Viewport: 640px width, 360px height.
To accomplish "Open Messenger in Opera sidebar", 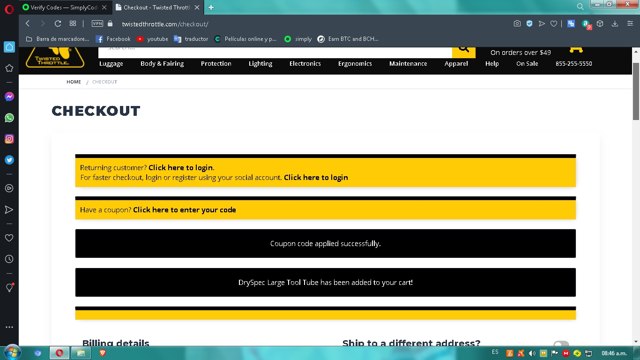I will [9, 97].
